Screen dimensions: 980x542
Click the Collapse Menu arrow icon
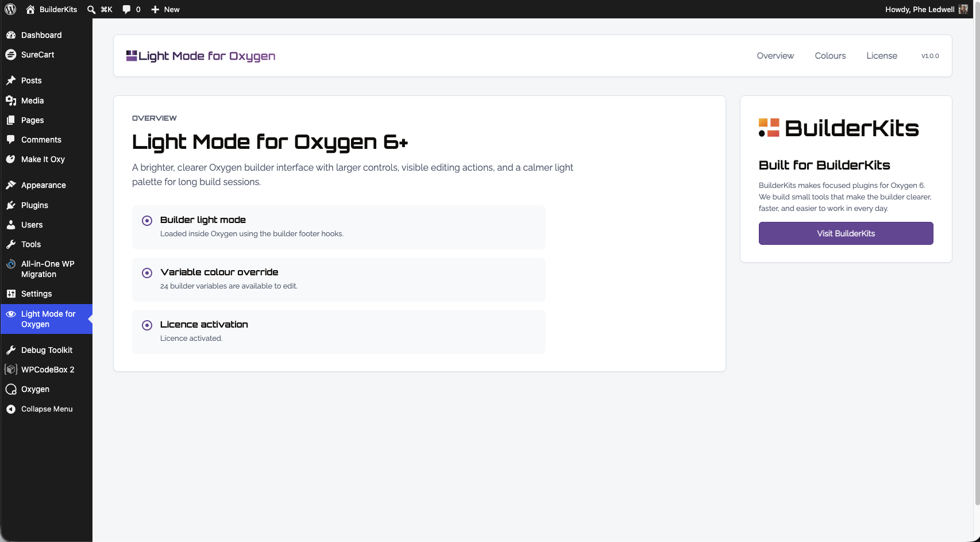[11, 409]
